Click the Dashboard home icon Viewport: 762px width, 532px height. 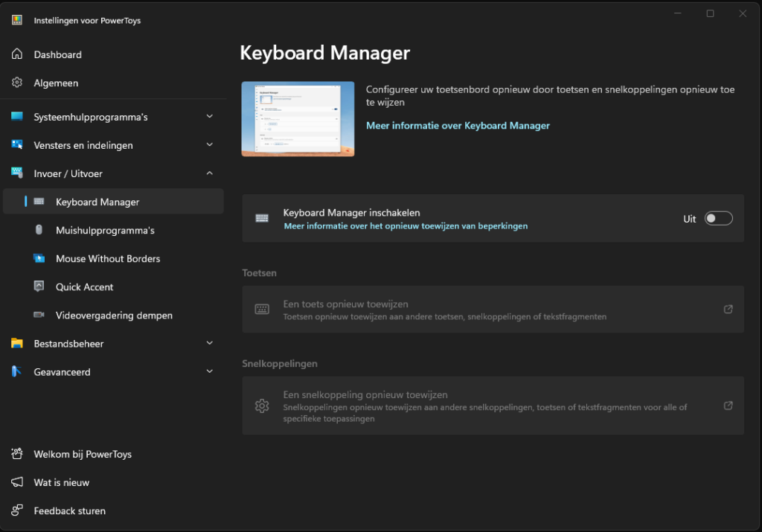(x=17, y=54)
